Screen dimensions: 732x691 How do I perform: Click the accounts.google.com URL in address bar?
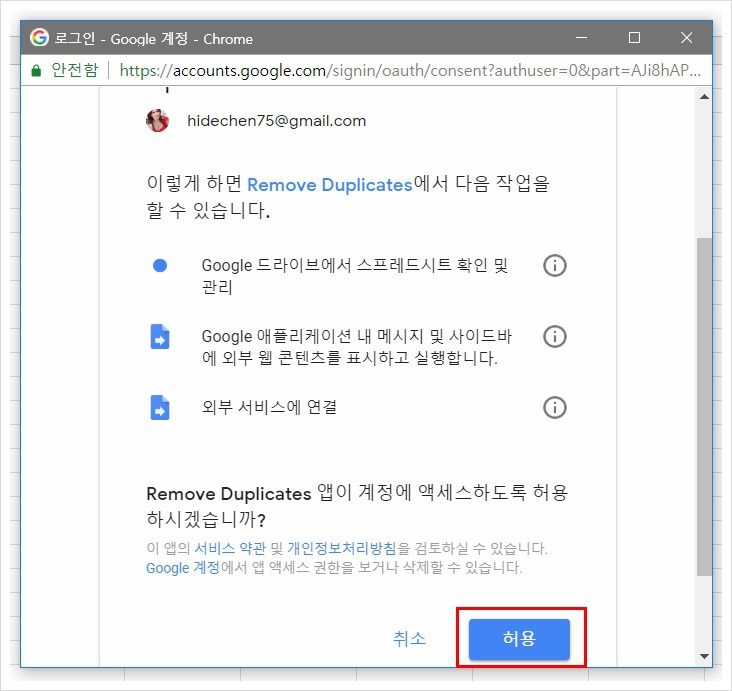(x=410, y=71)
